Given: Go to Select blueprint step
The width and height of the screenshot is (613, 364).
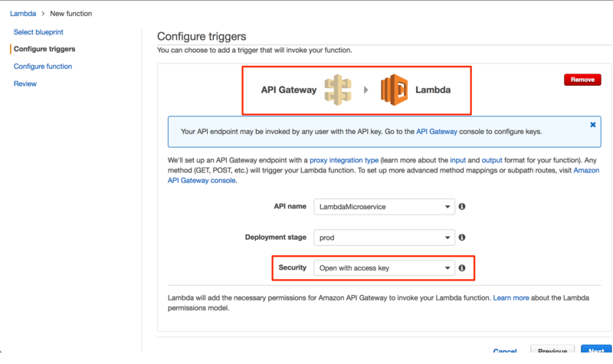Looking at the screenshot, I should tap(38, 31).
